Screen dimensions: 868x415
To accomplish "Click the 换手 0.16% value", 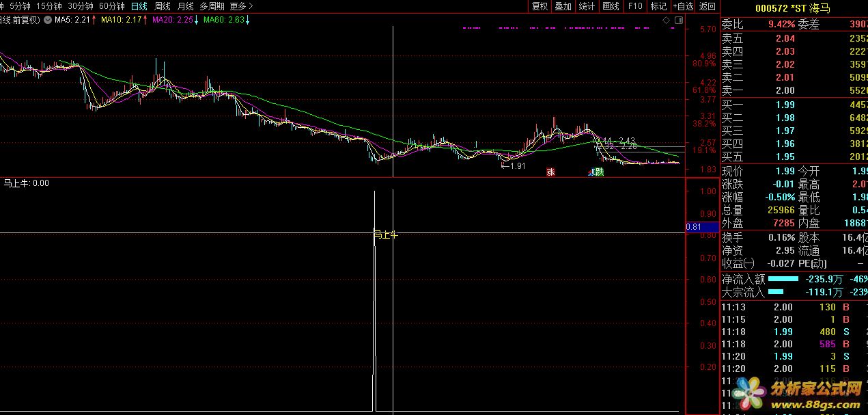I will tap(782, 237).
